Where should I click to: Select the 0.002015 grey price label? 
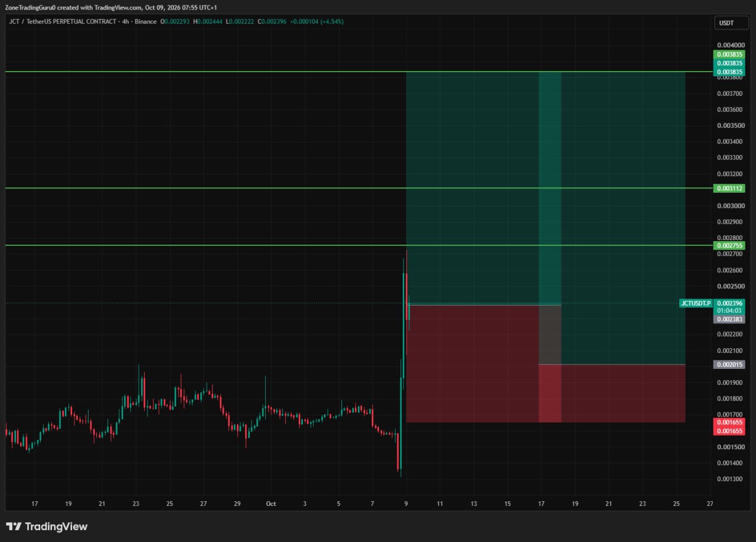(x=729, y=365)
